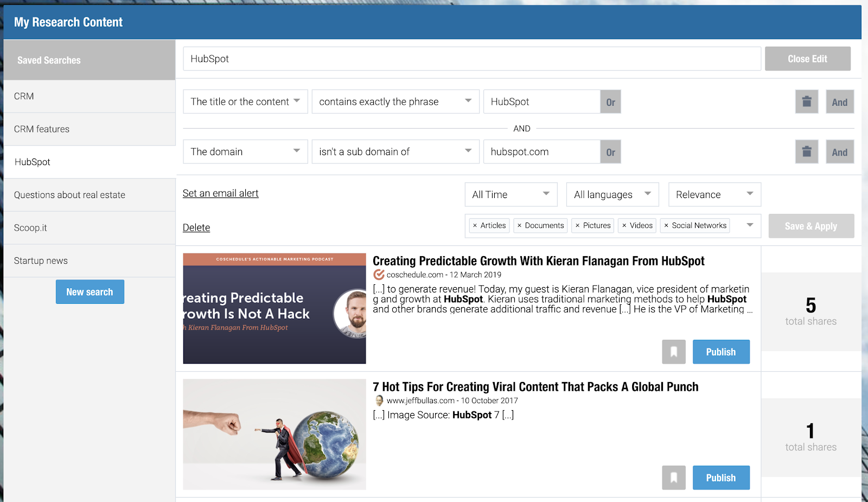This screenshot has height=502, width=868.
Task: Remove the Social Networks tag filter
Action: pyautogui.click(x=666, y=226)
